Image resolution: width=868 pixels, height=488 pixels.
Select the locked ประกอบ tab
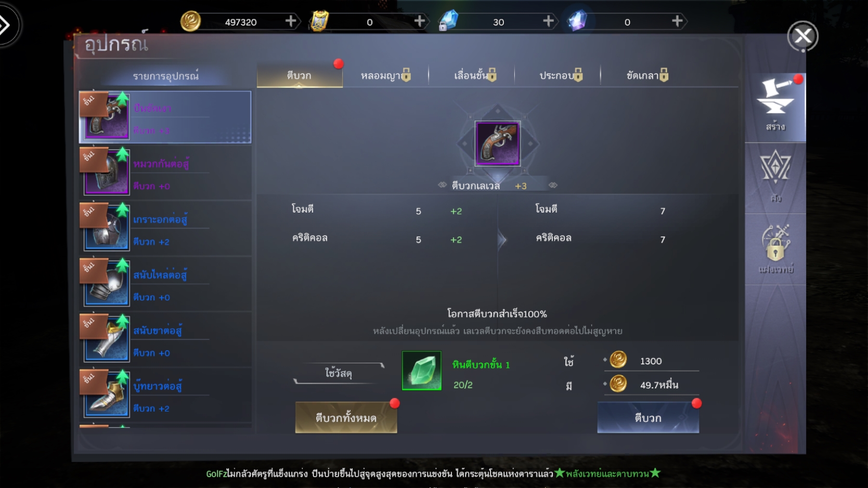point(561,76)
